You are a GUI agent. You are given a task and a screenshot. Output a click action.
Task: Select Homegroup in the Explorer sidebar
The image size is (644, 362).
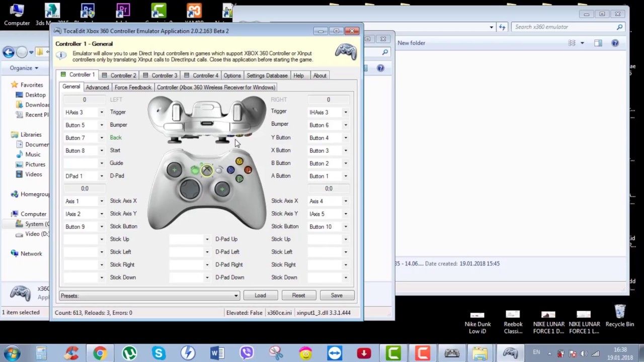click(x=30, y=194)
